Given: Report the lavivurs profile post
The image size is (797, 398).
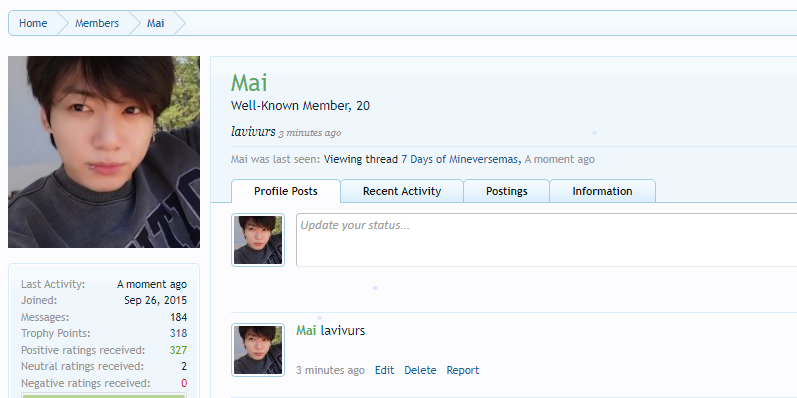Looking at the screenshot, I should coord(463,371).
